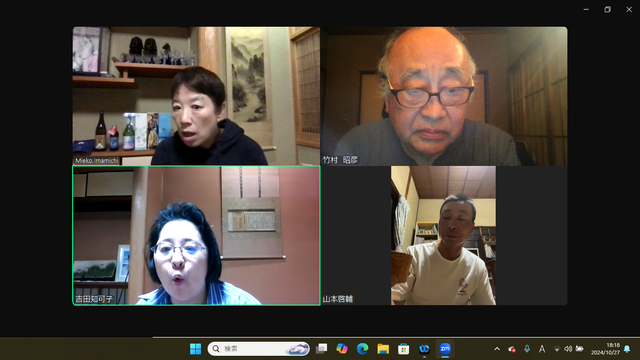Screen dimensions: 640x360
Task: Open Webex app in taskbar
Action: 424,349
